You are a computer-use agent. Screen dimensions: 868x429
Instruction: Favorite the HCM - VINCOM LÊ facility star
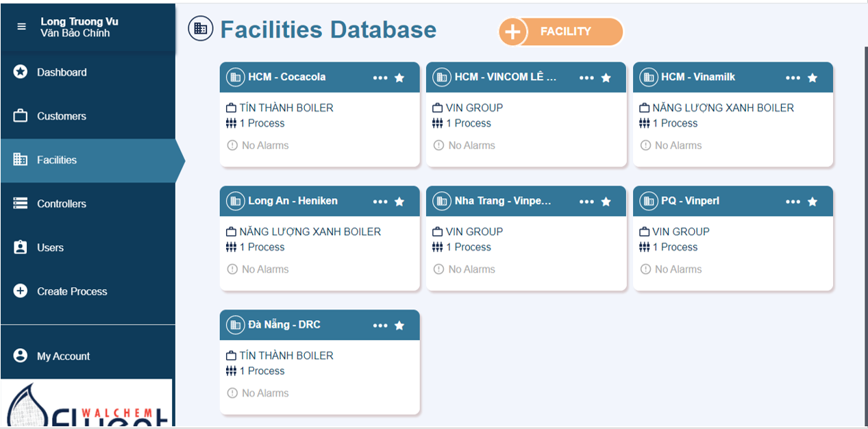tap(606, 77)
